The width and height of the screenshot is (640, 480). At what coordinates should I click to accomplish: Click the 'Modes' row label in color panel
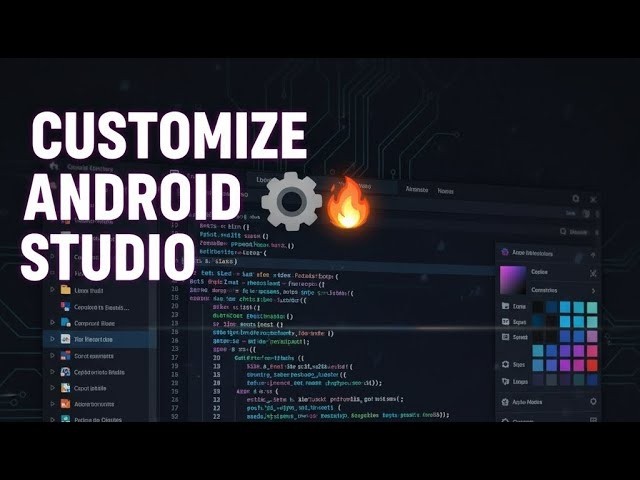(527, 402)
